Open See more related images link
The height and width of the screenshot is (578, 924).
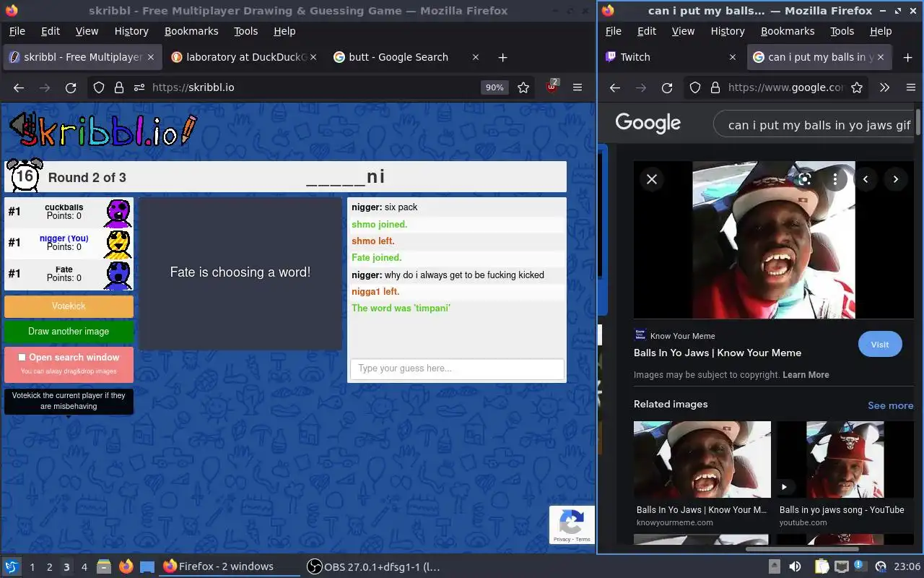(890, 405)
